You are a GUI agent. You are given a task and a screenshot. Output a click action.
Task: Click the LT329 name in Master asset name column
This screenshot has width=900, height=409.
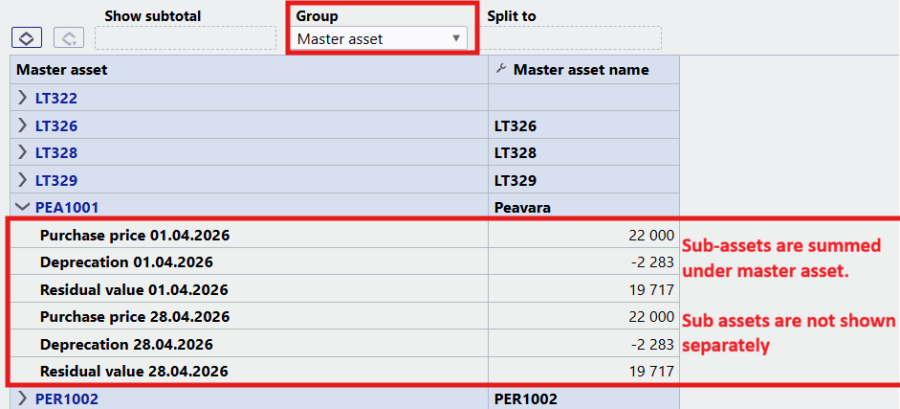pos(515,181)
